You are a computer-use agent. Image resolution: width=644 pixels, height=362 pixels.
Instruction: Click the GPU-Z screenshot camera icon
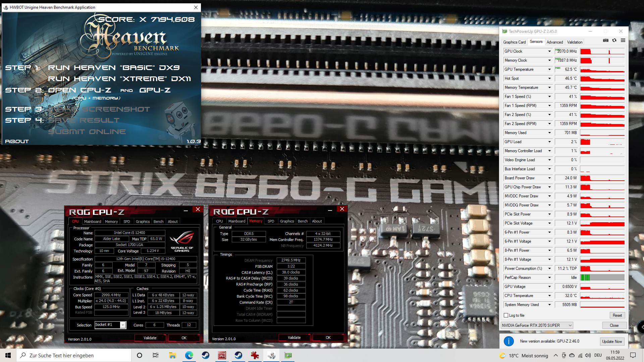(605, 40)
